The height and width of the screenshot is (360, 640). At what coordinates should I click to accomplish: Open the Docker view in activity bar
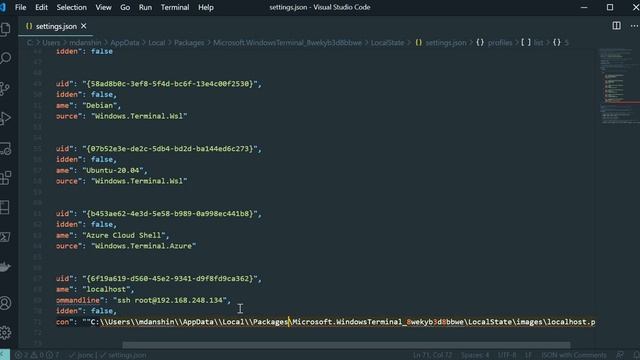(6, 267)
